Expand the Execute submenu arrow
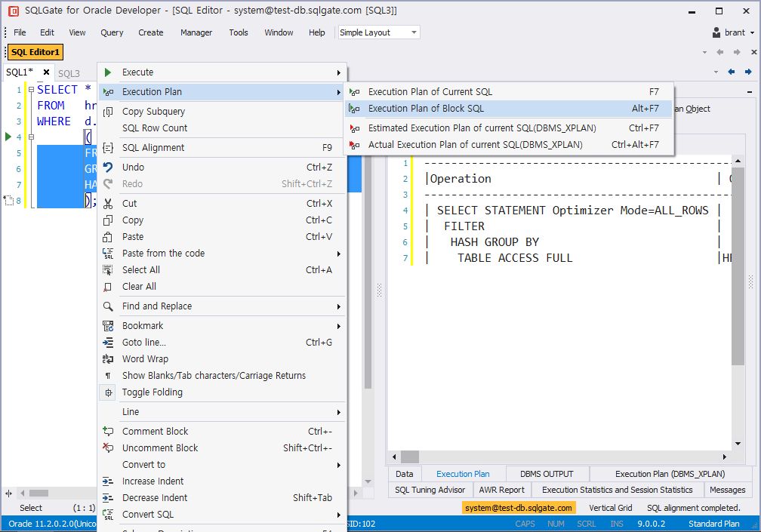 (339, 72)
